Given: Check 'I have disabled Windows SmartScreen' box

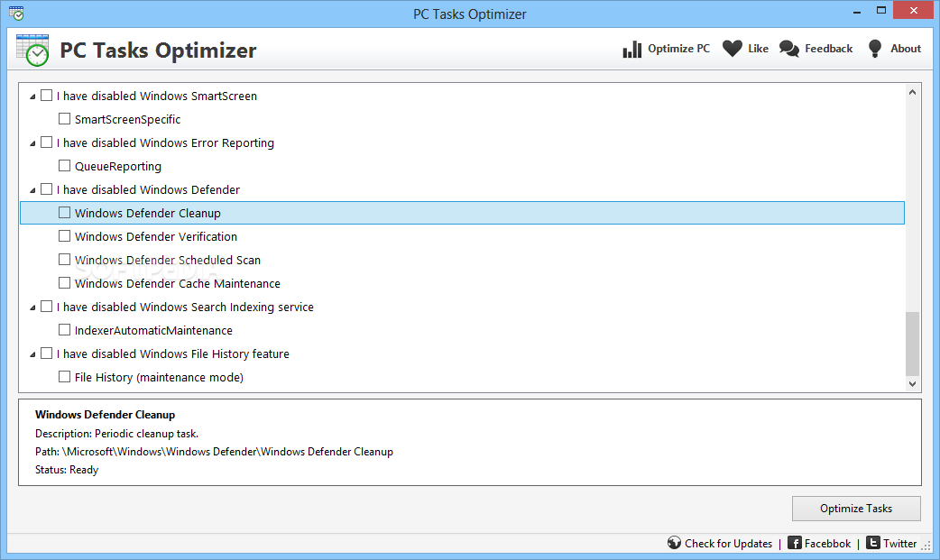Looking at the screenshot, I should 47,96.
